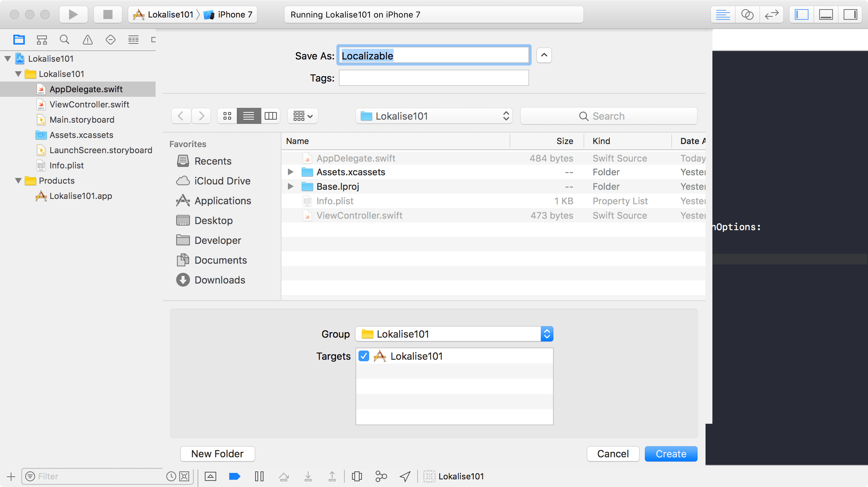Stop the running app
This screenshot has width=868, height=487.
[x=108, y=14]
